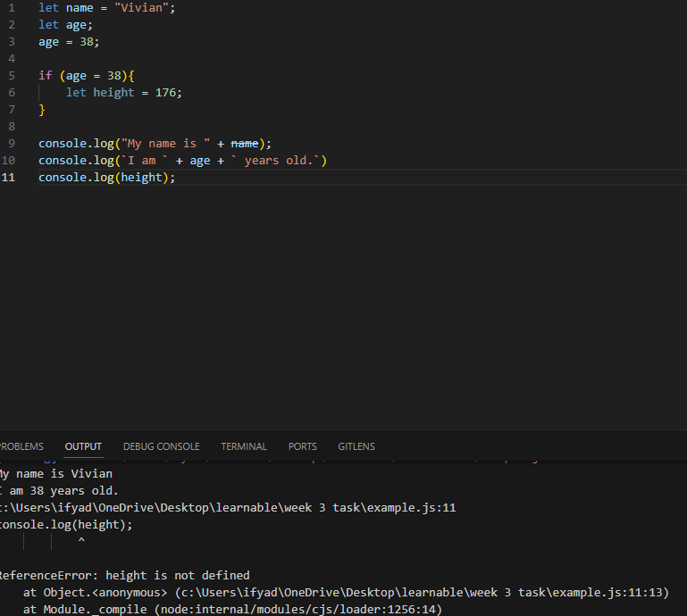
Task: Click 'height' argument in console.log on line 11
Action: point(141,178)
